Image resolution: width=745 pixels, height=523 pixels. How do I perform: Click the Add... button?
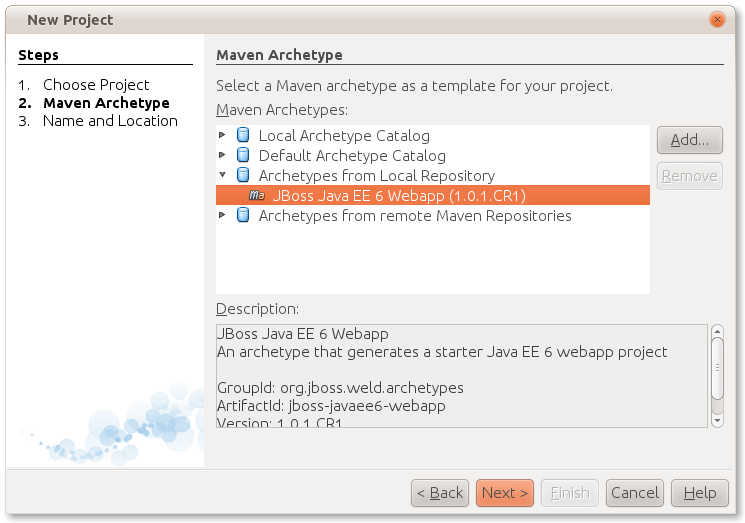(690, 140)
